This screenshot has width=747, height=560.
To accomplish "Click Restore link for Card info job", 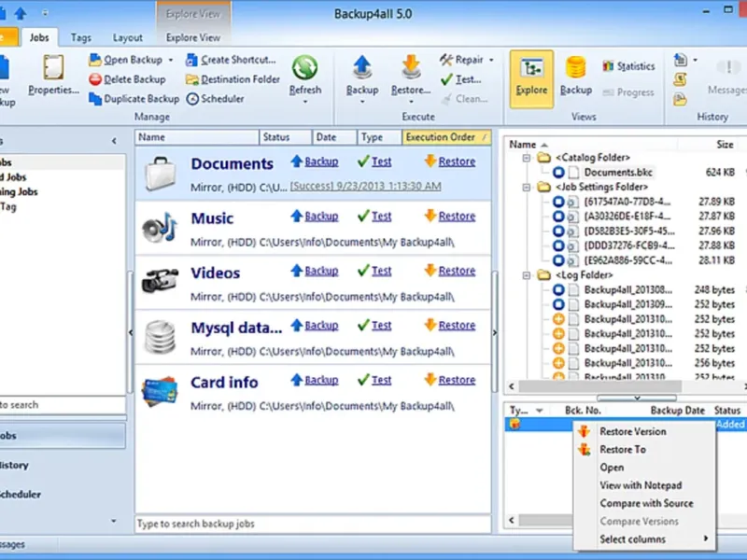I will point(457,380).
